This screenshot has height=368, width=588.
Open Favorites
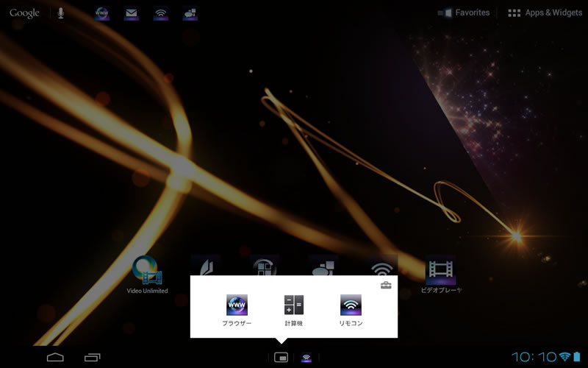click(464, 13)
